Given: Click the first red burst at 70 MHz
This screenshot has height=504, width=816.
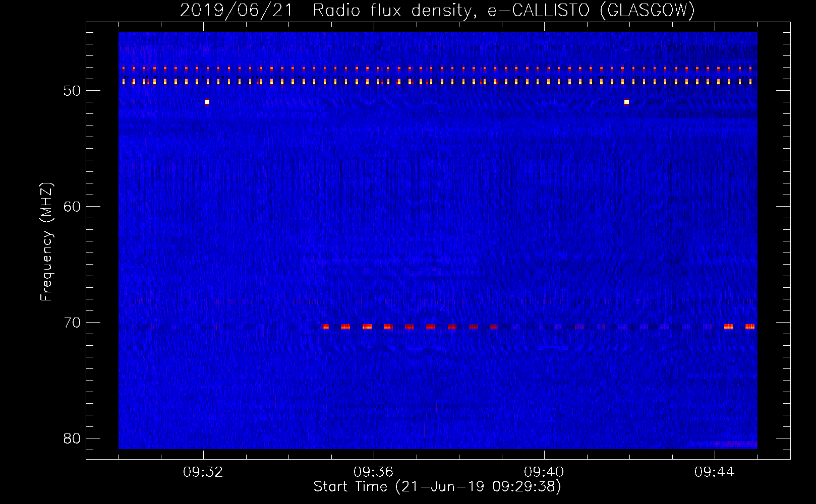Looking at the screenshot, I should click(x=326, y=327).
